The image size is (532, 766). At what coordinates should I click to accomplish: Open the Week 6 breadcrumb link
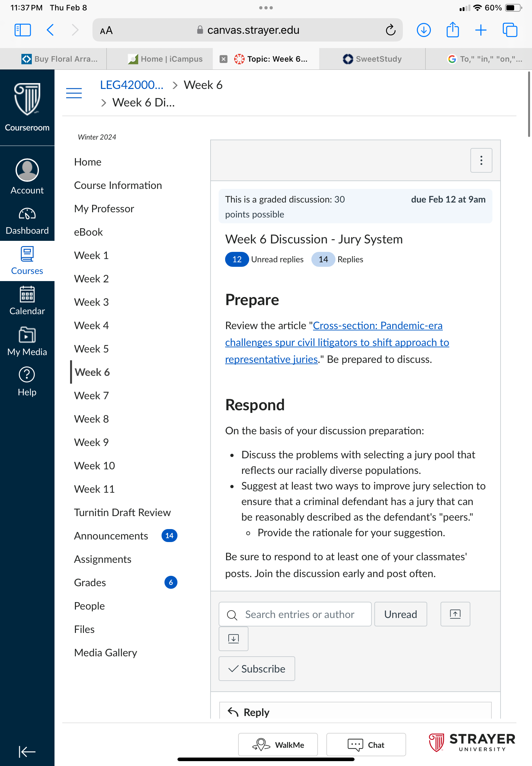[x=203, y=85]
